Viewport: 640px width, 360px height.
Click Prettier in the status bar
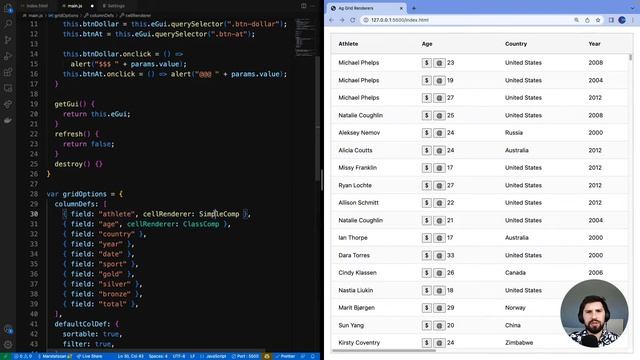coord(285,356)
